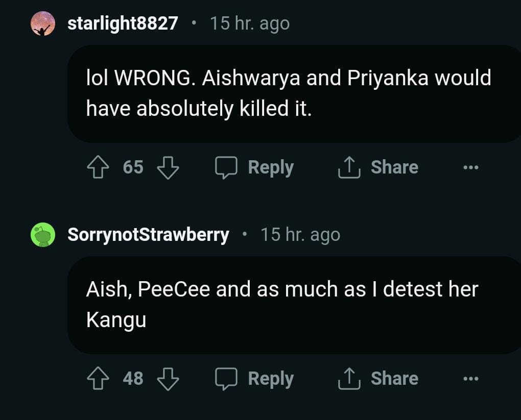Select the "Aish, PeeCee" comment body

[282, 304]
